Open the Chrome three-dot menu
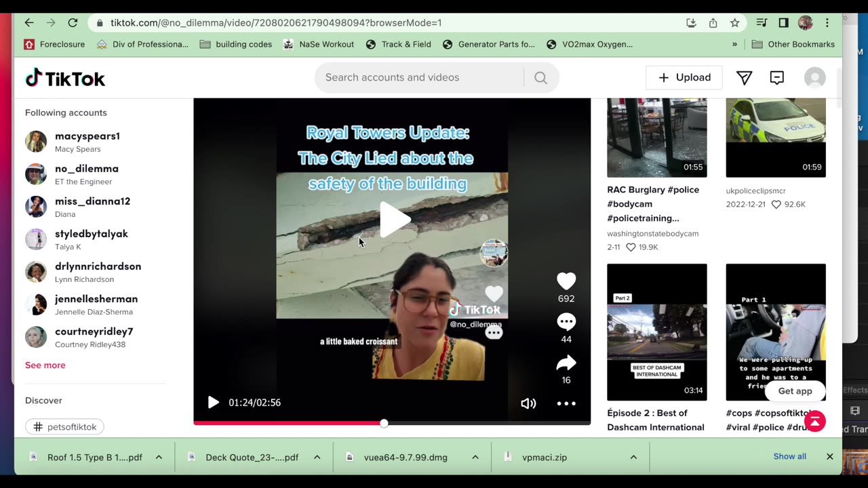Screen dimensions: 868x488 click(x=827, y=22)
